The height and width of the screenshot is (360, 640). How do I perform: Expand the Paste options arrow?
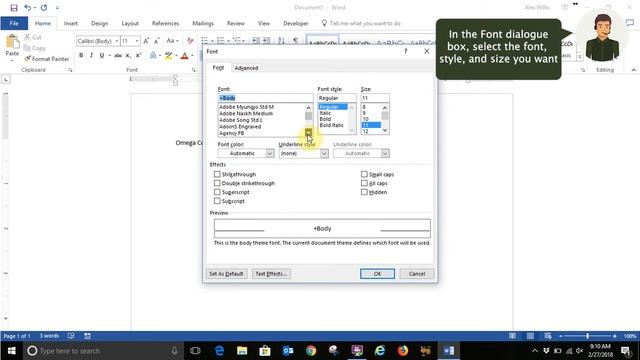[12, 60]
